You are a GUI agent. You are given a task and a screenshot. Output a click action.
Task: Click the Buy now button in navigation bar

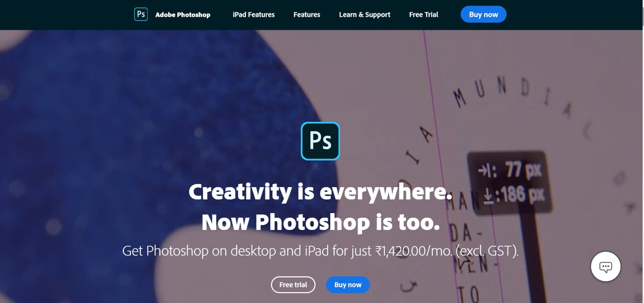coord(483,14)
